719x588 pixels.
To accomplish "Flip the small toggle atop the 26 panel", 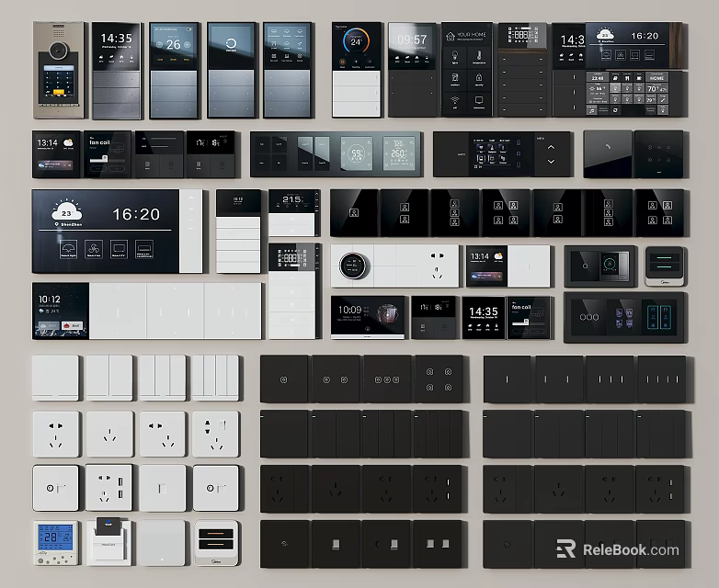I will coord(188,29).
